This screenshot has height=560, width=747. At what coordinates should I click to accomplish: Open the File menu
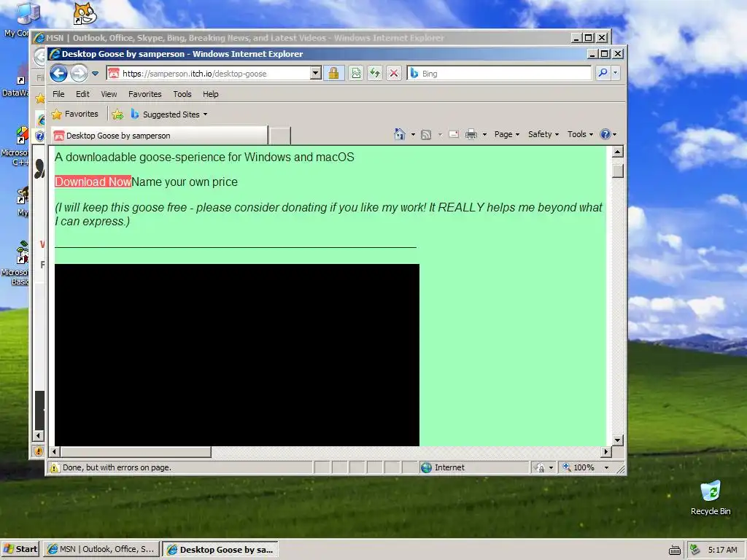(x=58, y=94)
